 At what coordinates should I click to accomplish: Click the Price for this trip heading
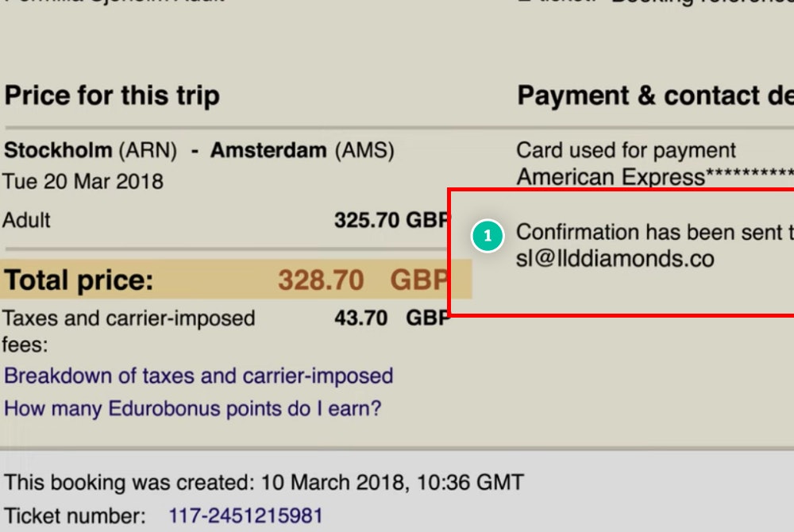[x=112, y=96]
